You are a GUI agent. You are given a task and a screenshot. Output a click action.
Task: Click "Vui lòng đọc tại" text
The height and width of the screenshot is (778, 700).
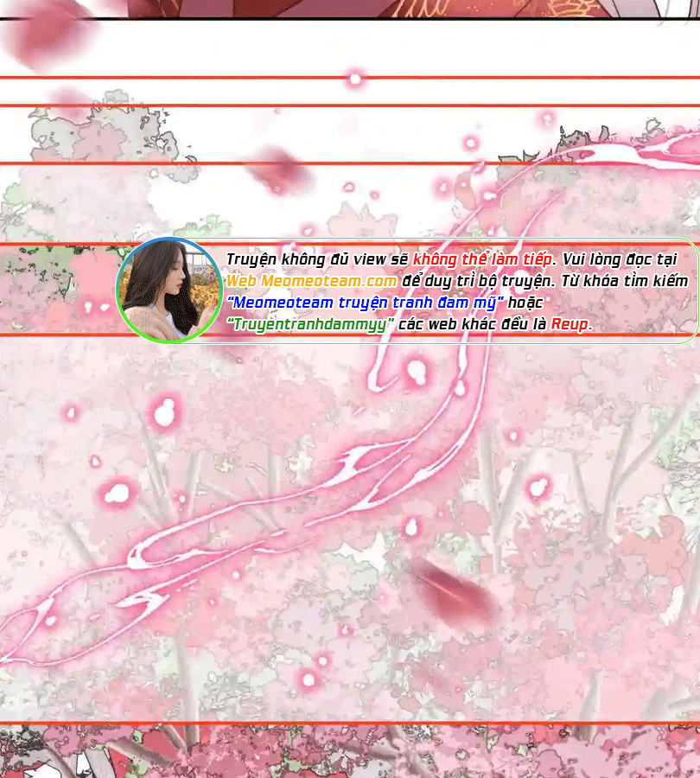click(x=620, y=259)
